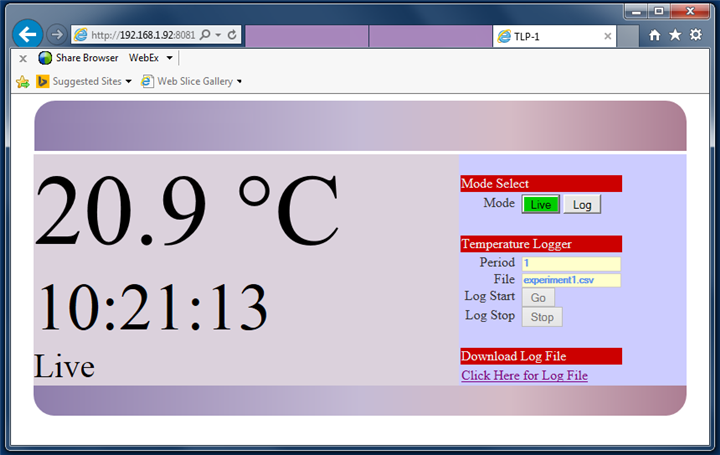
Task: Click the Share Browser globe icon
Action: [45, 58]
